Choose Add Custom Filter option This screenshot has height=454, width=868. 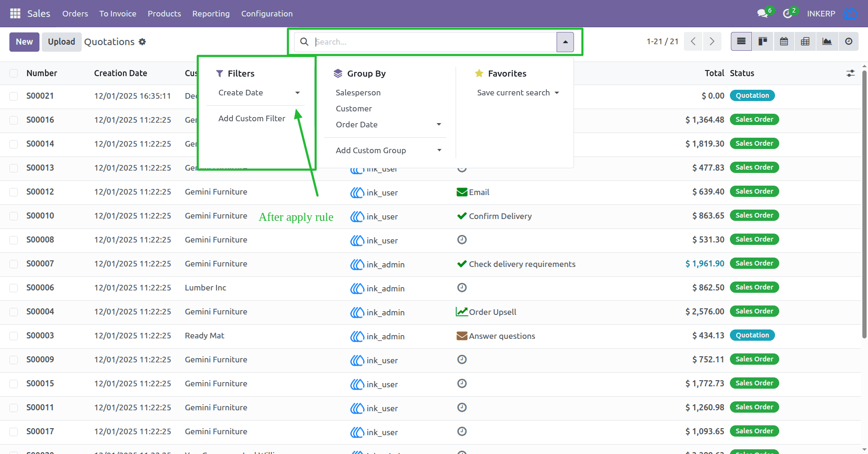click(252, 118)
